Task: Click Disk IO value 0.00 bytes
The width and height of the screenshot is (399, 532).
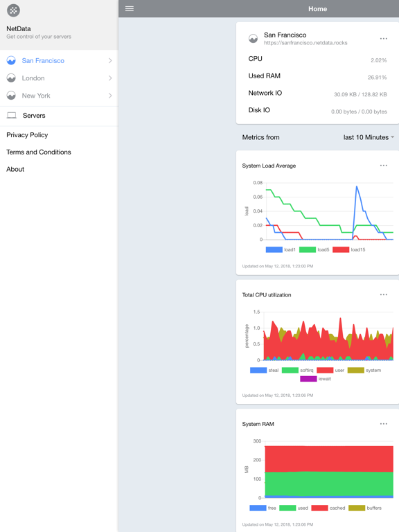Action: (x=359, y=112)
